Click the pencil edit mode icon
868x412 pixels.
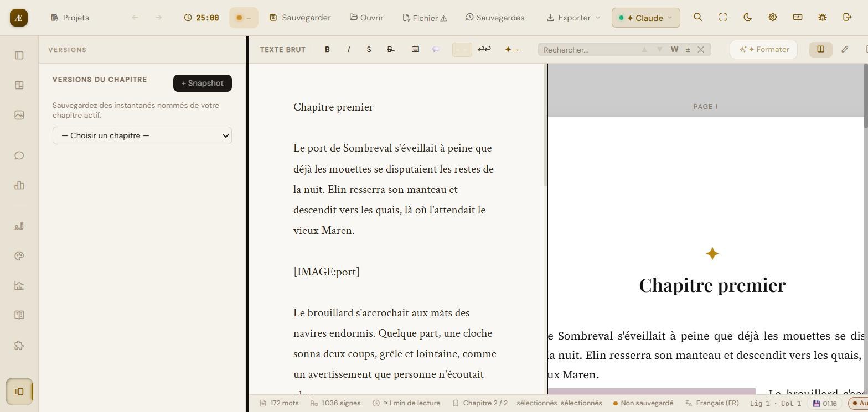[845, 49]
